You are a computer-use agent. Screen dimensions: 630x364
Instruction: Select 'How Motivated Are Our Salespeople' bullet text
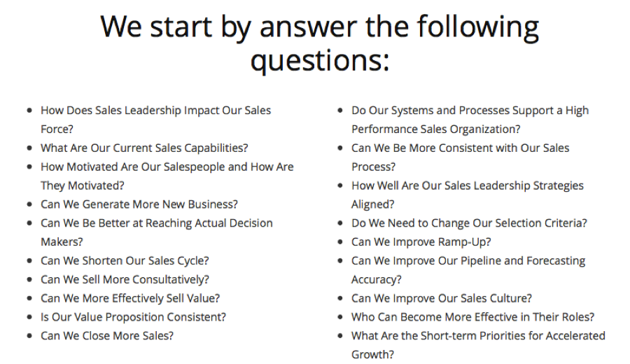167,176
